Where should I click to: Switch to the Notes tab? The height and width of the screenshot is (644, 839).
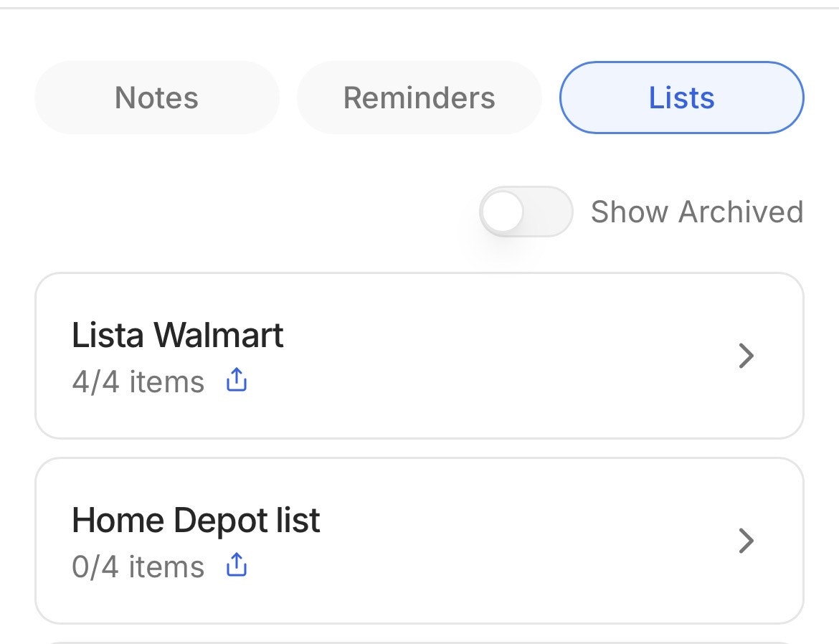(x=156, y=98)
